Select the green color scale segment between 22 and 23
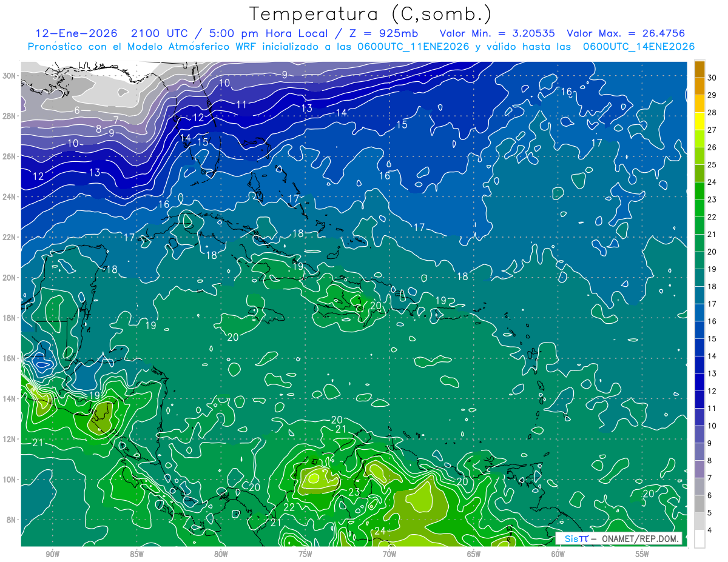Screen dimensions: 728x562 [700, 208]
